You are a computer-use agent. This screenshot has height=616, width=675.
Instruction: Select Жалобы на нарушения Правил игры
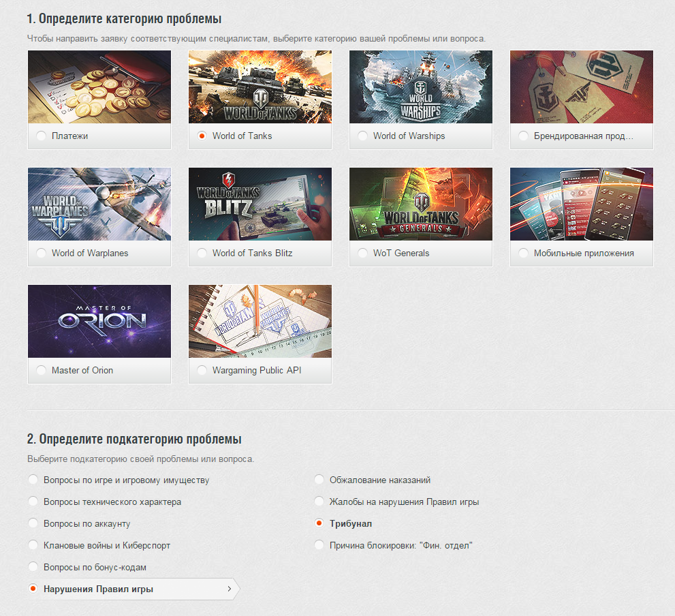396,502
